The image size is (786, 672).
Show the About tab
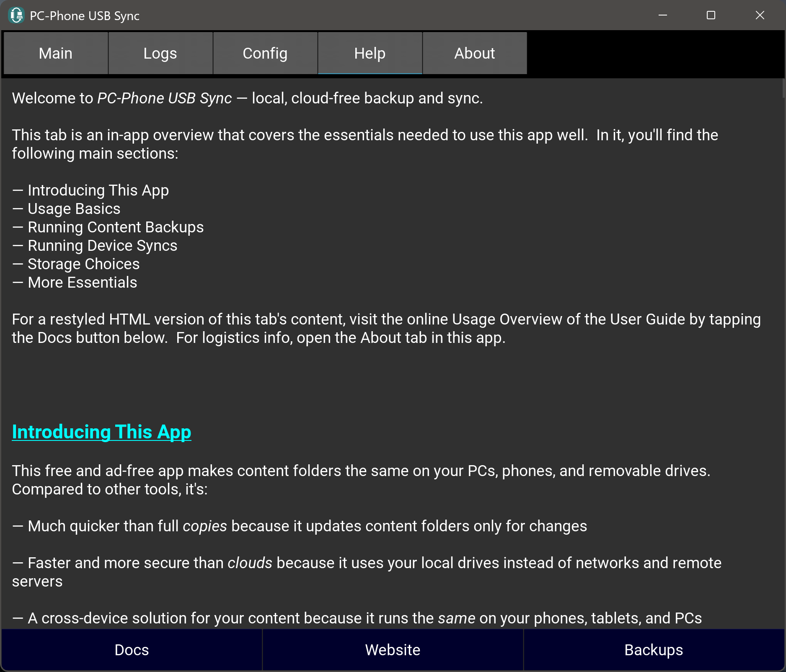coord(475,54)
